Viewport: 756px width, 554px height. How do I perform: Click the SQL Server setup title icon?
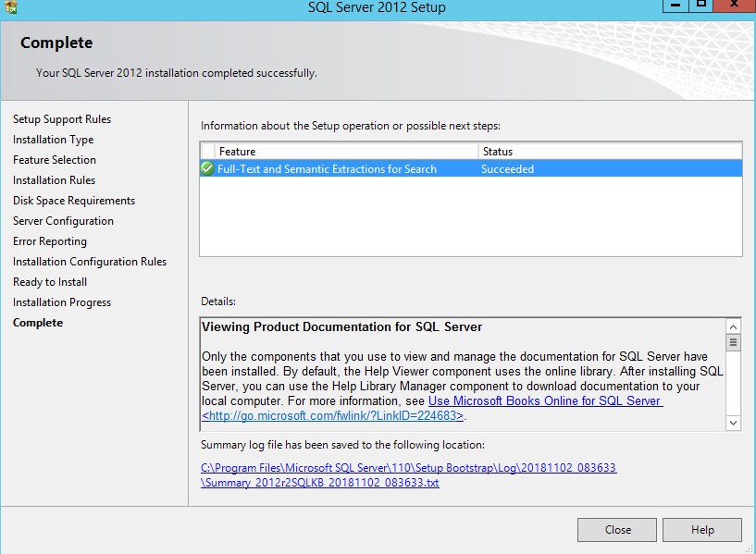tap(10, 6)
